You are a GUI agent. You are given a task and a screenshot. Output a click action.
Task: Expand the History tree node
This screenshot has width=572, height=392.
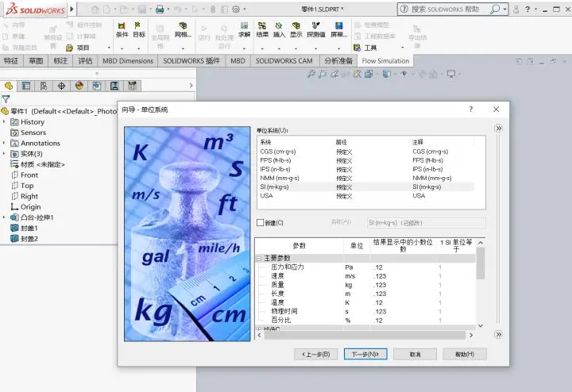(x=4, y=121)
